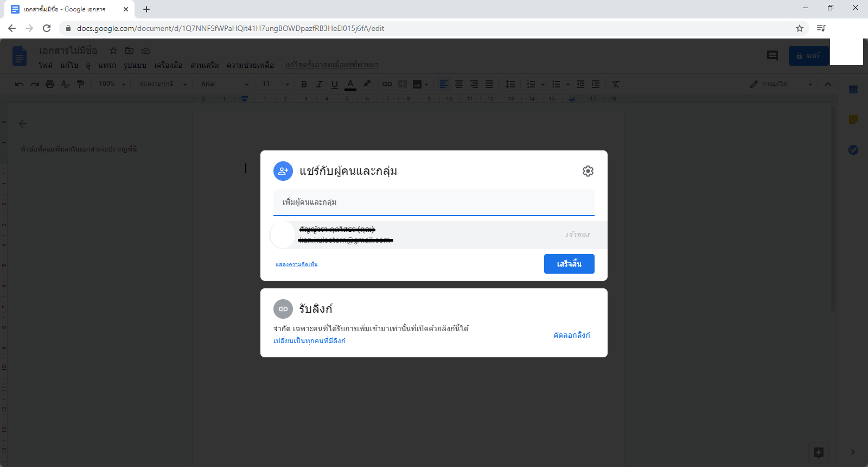Open the ความช่วยเหลือ menu

[x=250, y=65]
